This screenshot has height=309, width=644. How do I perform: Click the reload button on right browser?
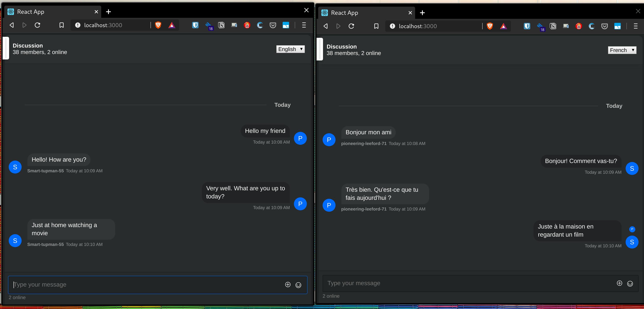[351, 26]
